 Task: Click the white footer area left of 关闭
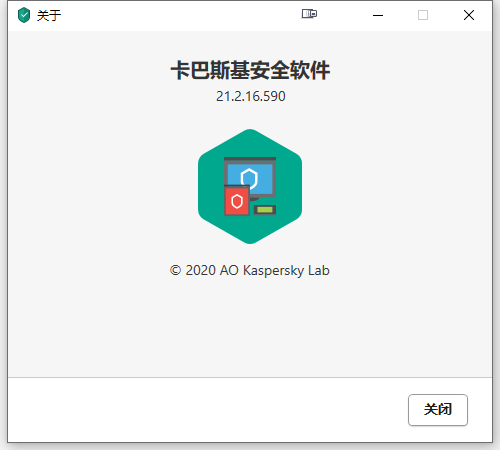[207, 410]
